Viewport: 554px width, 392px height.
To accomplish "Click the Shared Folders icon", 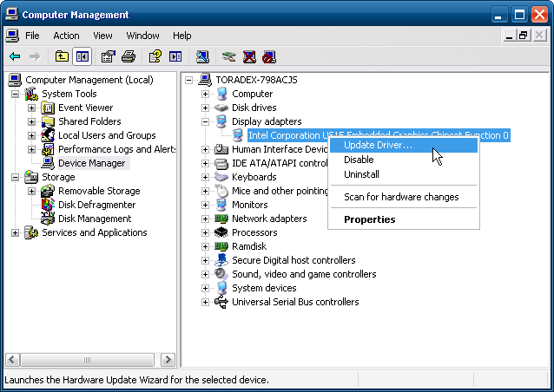I will [x=48, y=121].
